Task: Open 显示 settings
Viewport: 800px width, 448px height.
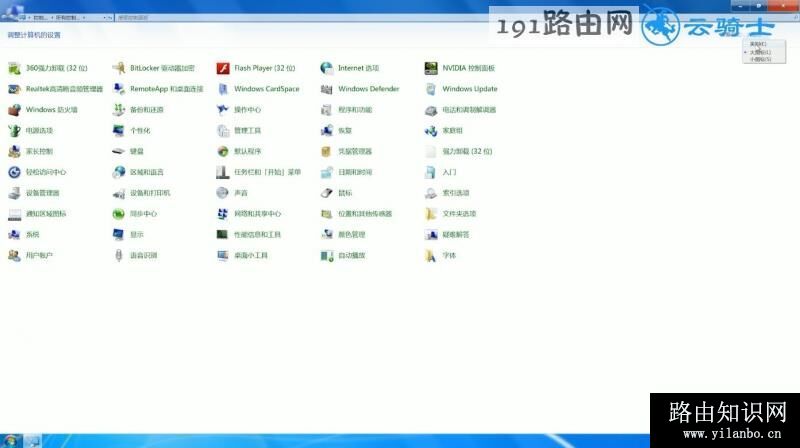Action: [128, 235]
